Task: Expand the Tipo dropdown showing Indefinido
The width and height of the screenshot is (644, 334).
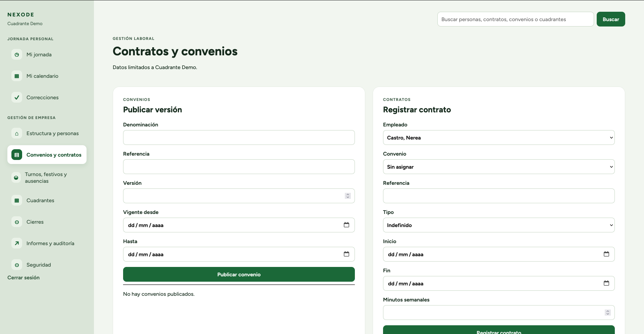Action: point(499,225)
